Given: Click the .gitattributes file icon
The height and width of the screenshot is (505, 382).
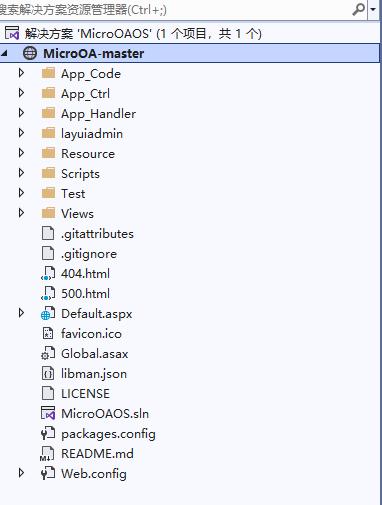Looking at the screenshot, I should pyautogui.click(x=48, y=233).
